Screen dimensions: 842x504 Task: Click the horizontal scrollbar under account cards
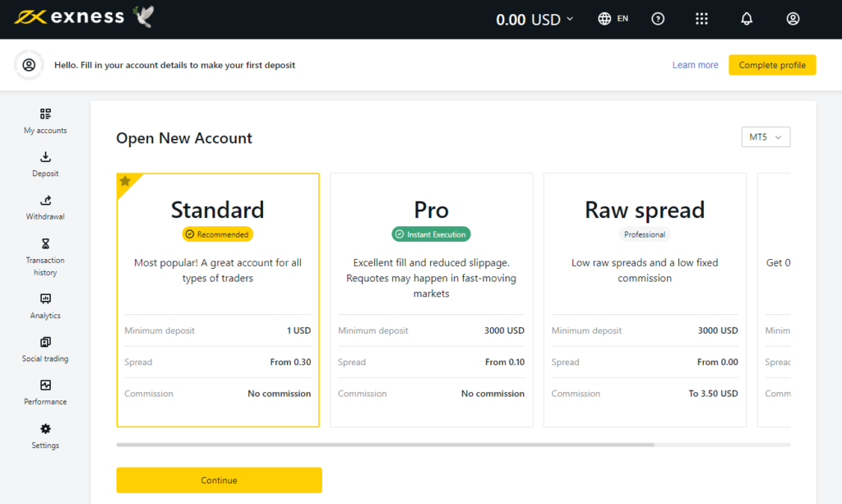[386, 445]
